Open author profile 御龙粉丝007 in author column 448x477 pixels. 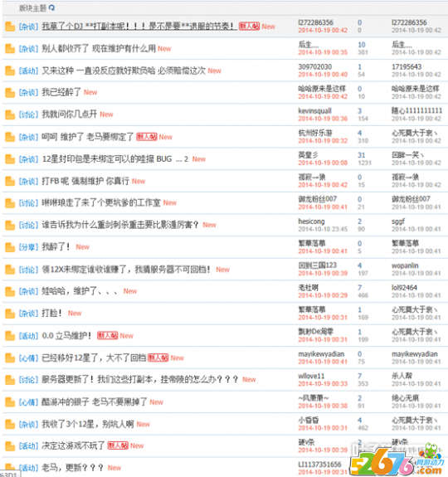(317, 199)
